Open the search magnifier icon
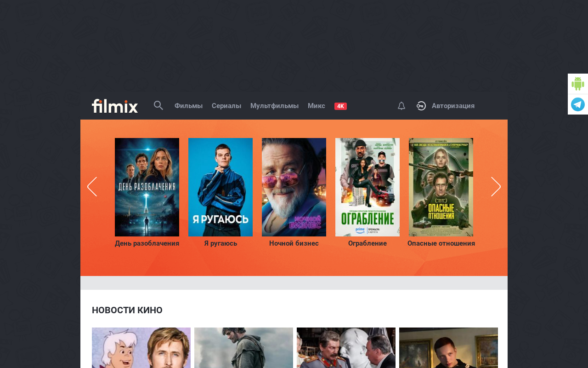588x368 pixels. (x=158, y=106)
